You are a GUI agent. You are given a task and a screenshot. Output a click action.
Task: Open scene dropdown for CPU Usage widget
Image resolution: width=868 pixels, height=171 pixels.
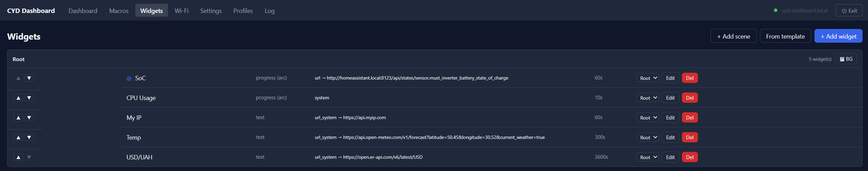648,98
